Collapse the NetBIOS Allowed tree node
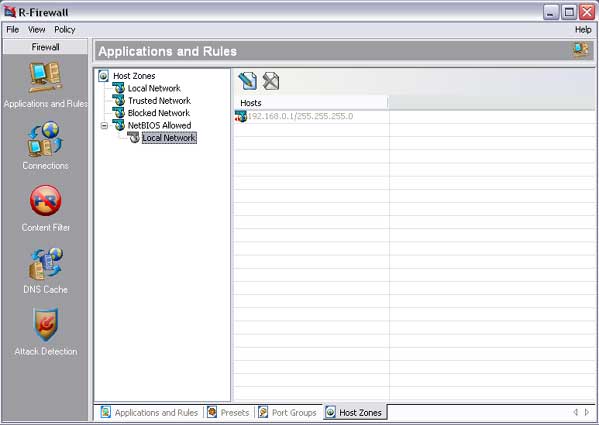The width and height of the screenshot is (599, 425). [104, 125]
